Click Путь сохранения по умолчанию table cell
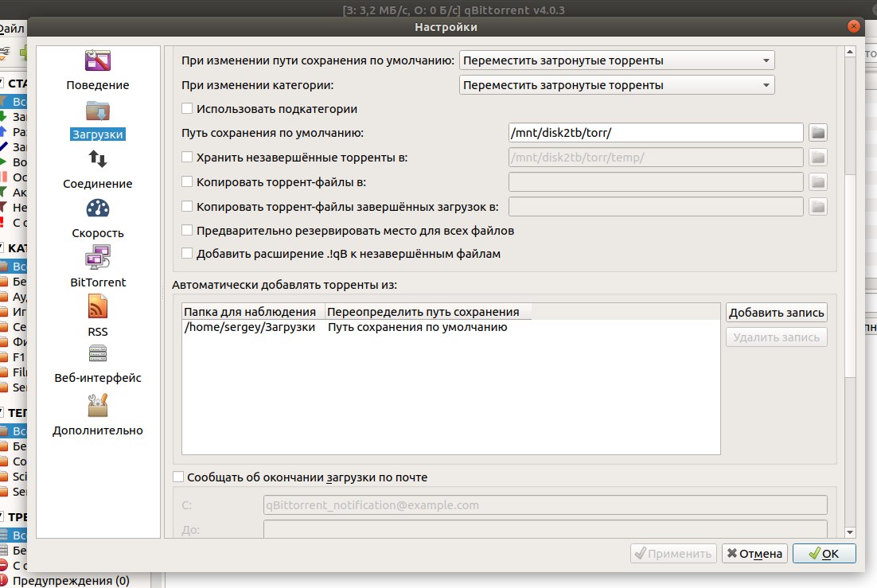The image size is (877, 588). pyautogui.click(x=417, y=327)
